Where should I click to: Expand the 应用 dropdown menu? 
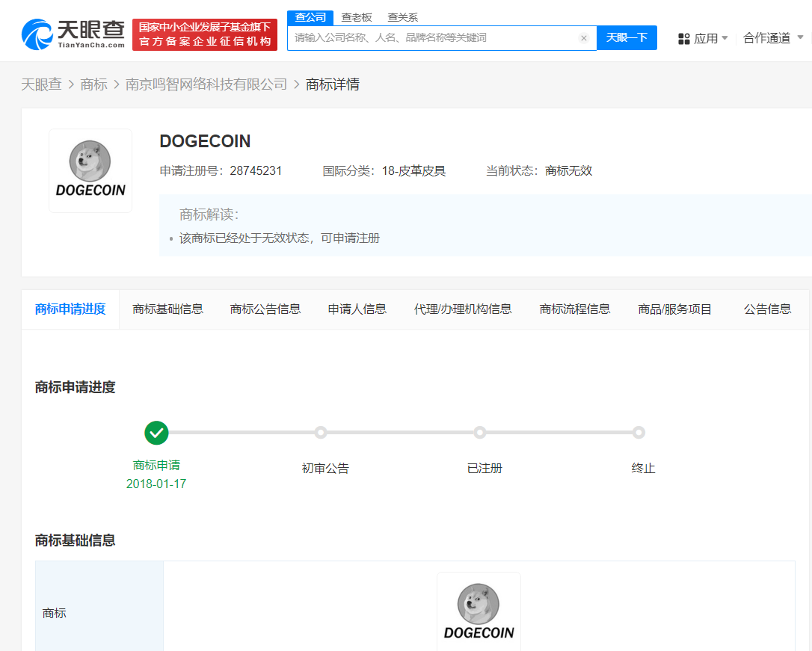(709, 38)
